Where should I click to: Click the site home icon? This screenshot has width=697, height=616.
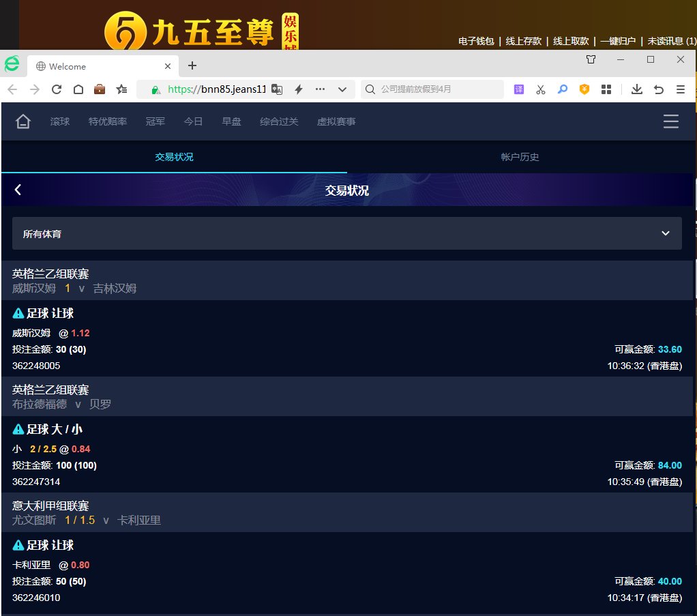point(23,121)
